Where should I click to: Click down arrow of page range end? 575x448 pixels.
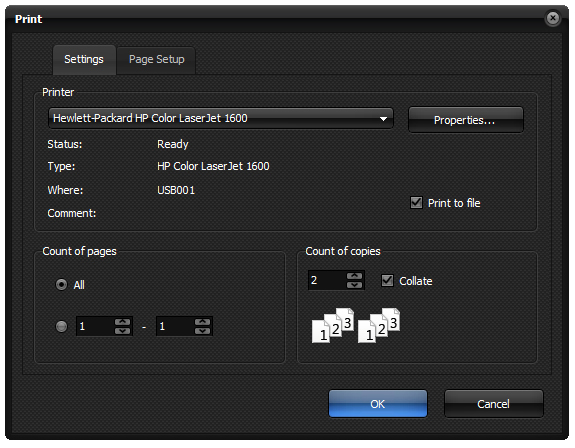point(202,331)
